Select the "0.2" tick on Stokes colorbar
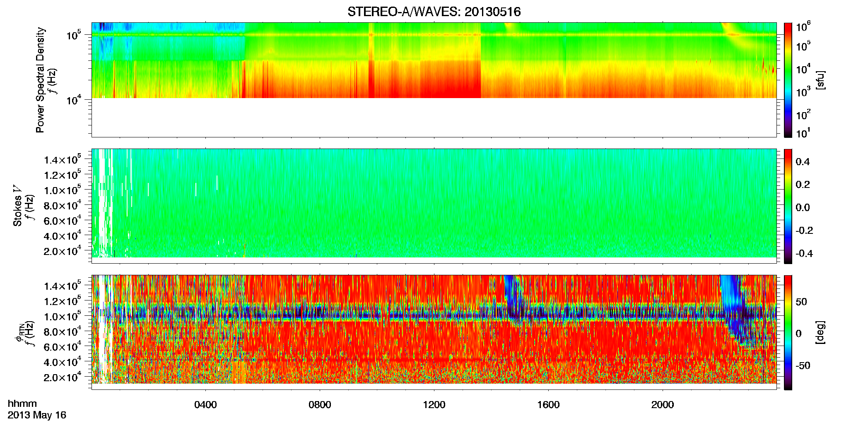 803,185
